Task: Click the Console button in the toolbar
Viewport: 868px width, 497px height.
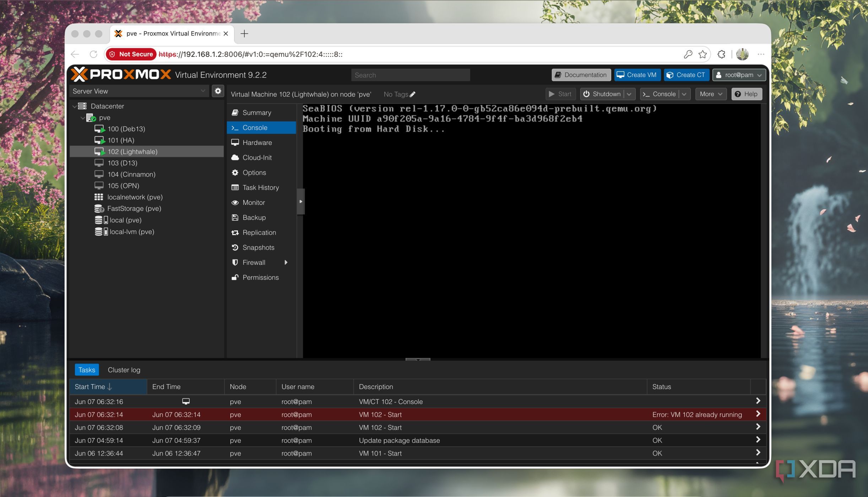Action: pos(660,94)
